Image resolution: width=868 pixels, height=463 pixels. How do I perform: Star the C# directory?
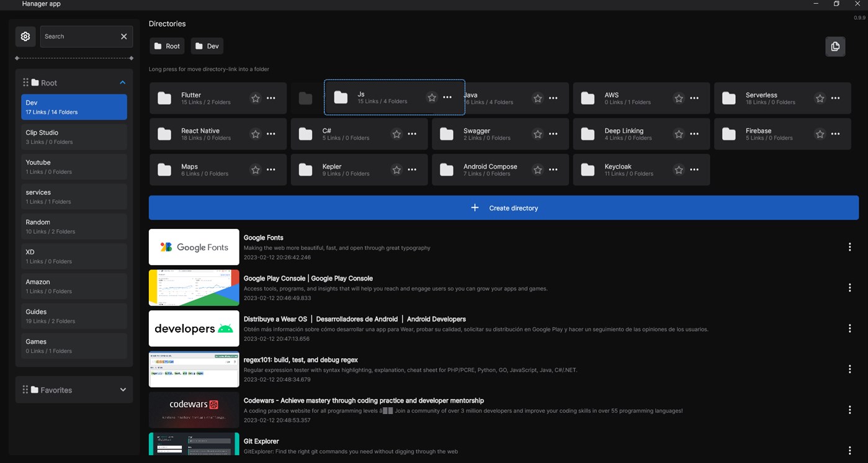(x=396, y=134)
